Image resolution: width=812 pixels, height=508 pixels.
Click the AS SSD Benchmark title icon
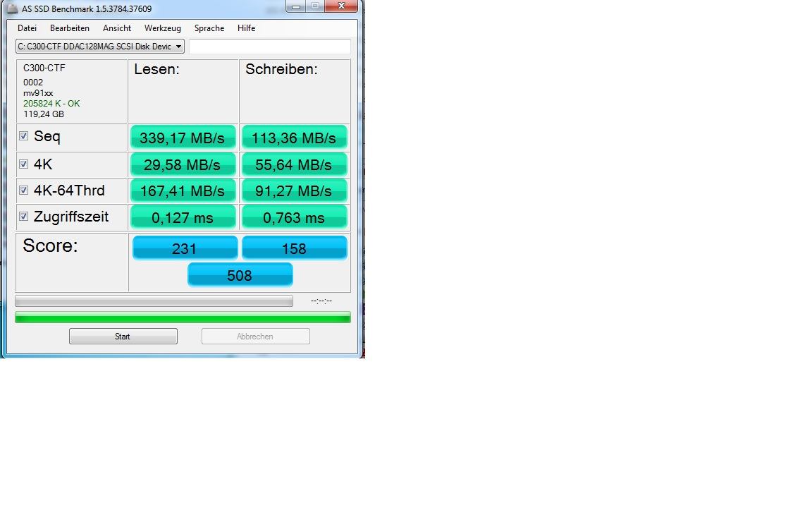13,8
